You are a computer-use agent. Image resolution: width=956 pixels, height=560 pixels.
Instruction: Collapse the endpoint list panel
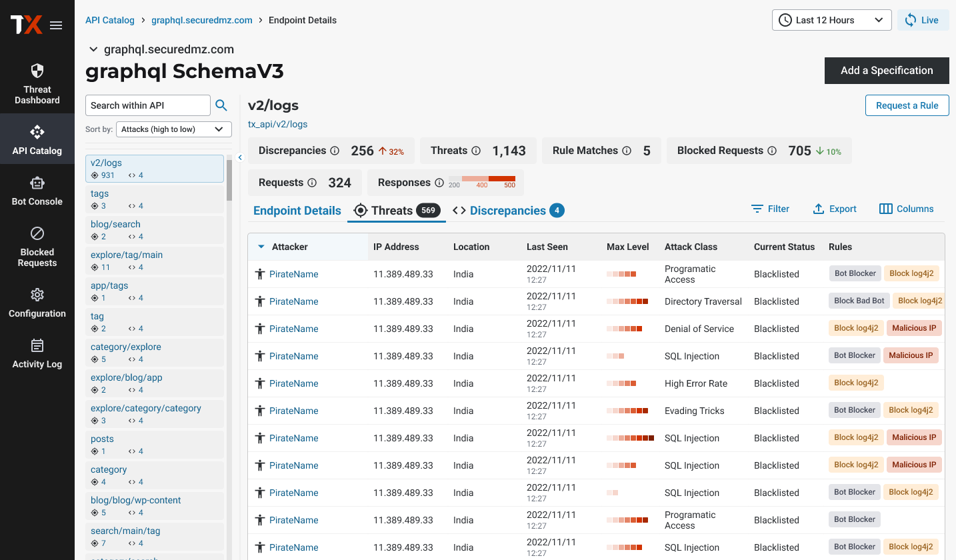point(241,158)
